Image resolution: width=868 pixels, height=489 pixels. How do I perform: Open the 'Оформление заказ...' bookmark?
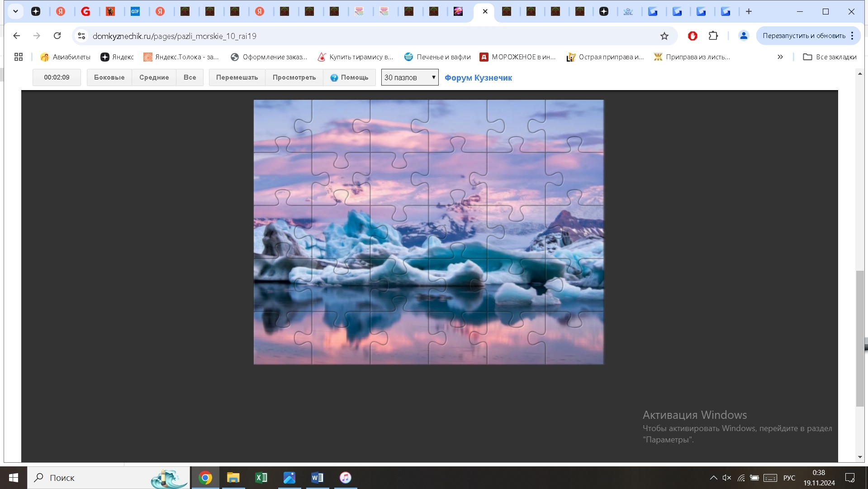(269, 57)
